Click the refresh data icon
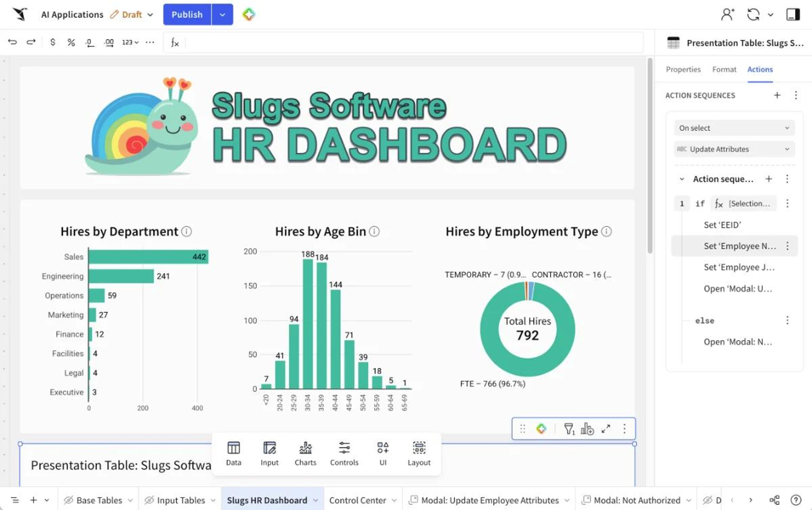 click(x=753, y=15)
